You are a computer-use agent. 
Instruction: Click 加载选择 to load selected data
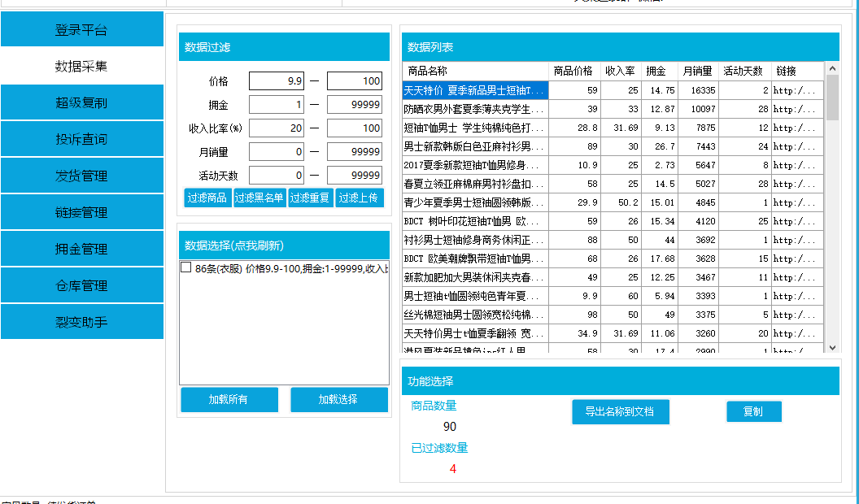[339, 399]
